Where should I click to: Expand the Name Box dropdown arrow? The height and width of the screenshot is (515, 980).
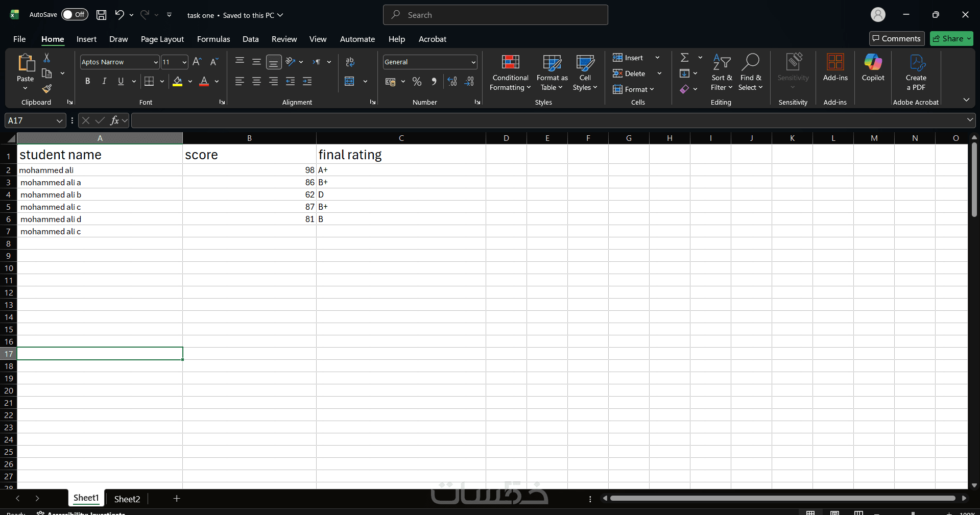59,120
